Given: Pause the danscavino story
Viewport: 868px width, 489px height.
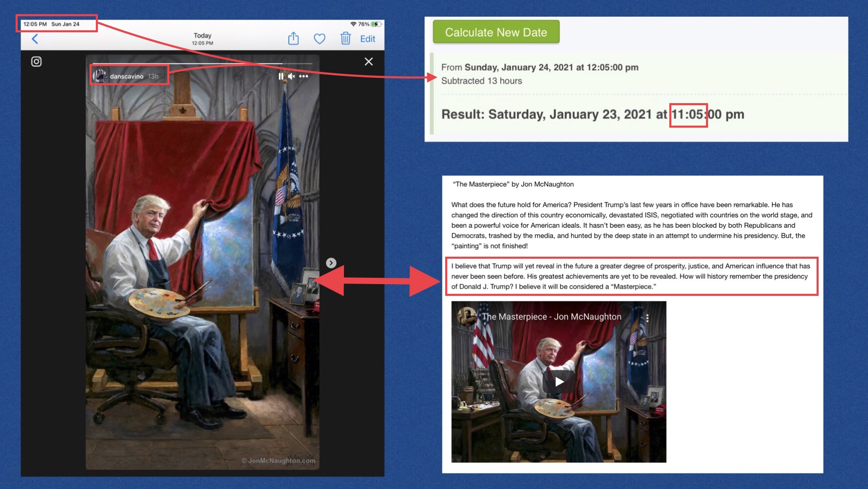Looking at the screenshot, I should click(x=281, y=76).
